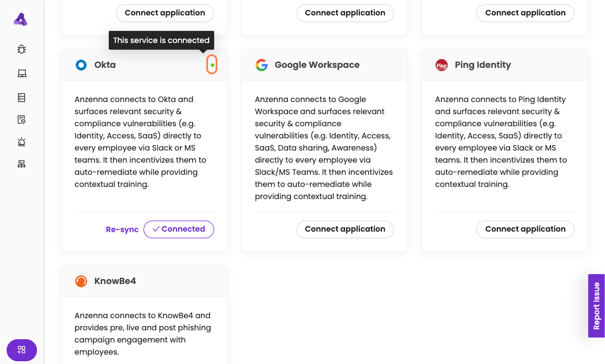Click the purple apps grid button

click(x=22, y=350)
